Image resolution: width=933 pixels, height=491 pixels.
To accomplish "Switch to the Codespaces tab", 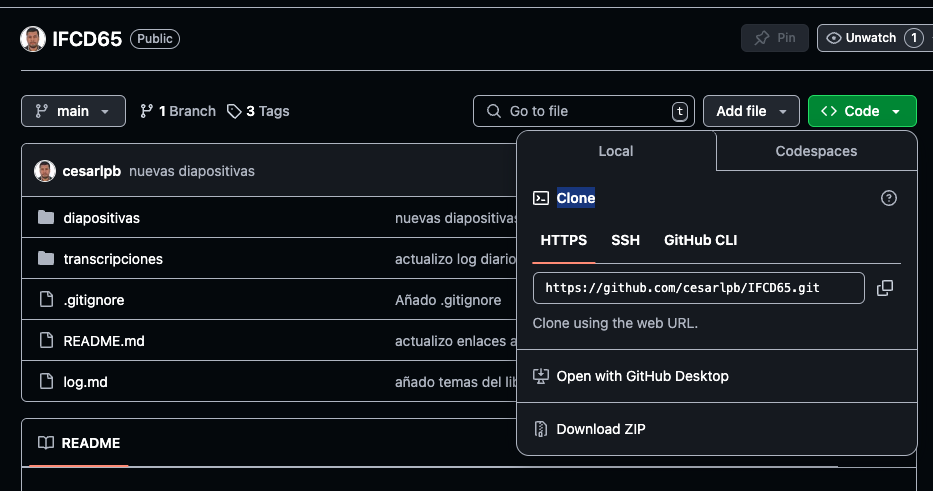I will [816, 151].
